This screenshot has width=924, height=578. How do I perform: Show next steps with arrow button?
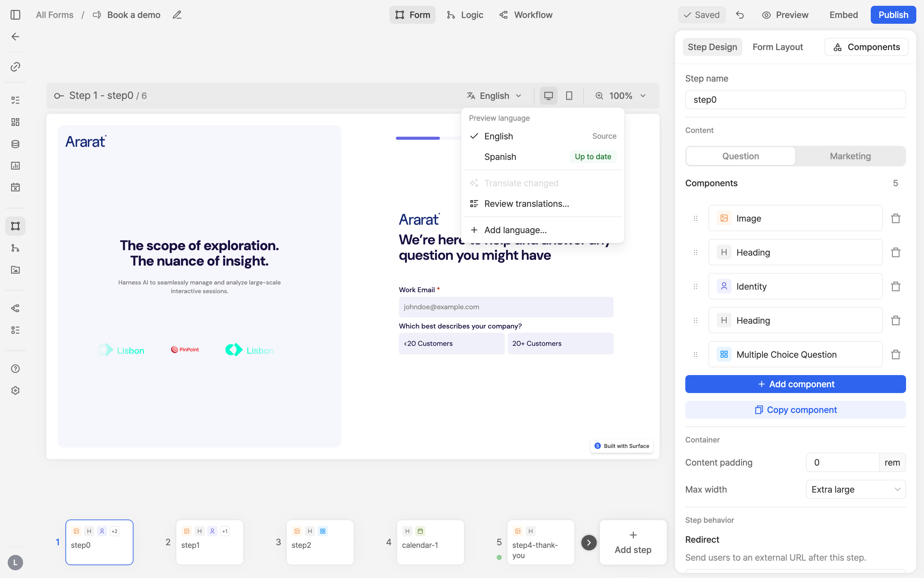click(x=589, y=542)
